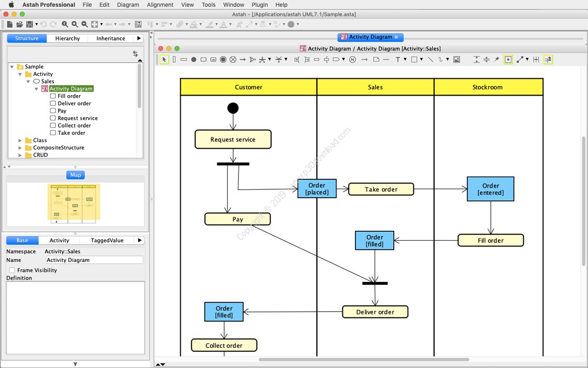This screenshot has width=588, height=368.
Task: Collapse the Activity Diagram tree node
Action: point(36,89)
